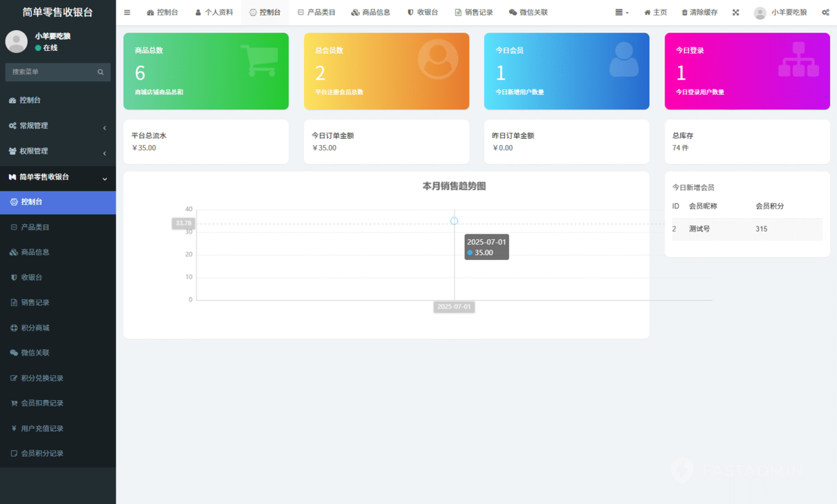Image resolution: width=837 pixels, height=504 pixels.
Task: Open the 小羊要吃狼 user menu top right
Action: (x=781, y=13)
